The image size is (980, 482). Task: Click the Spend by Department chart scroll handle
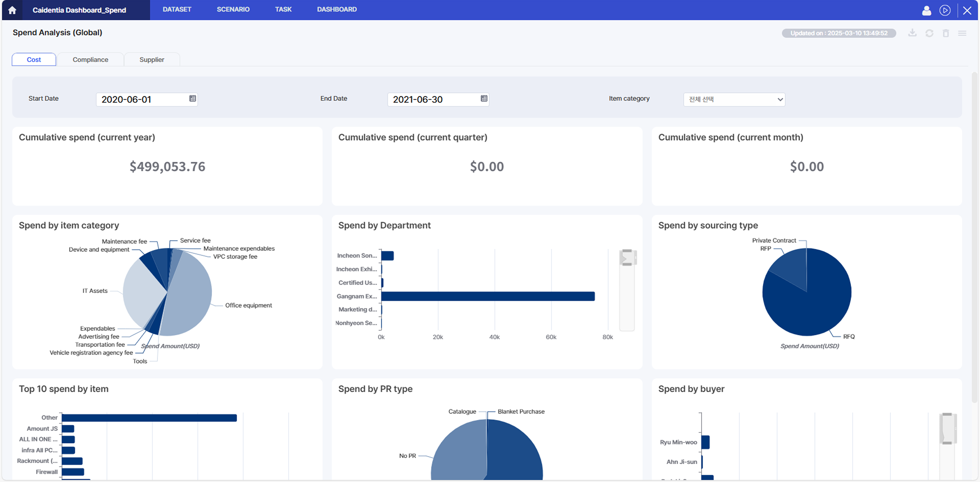coord(627,258)
